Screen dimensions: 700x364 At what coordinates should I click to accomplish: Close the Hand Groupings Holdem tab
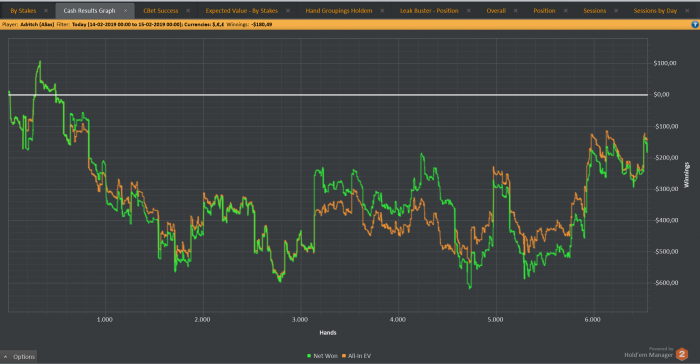tap(383, 11)
